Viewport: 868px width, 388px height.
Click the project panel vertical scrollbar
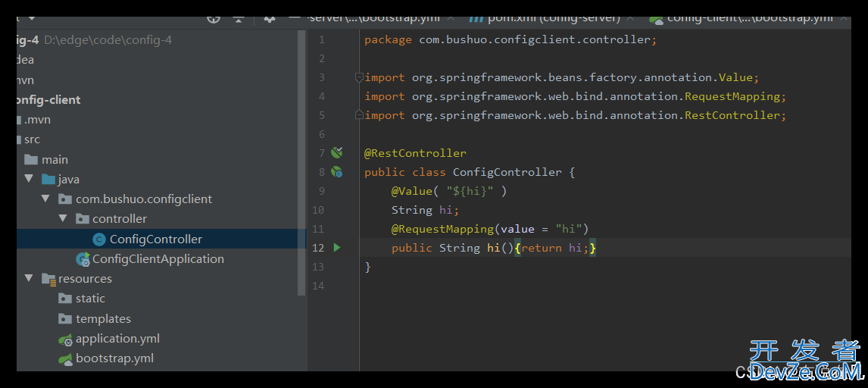pos(301,161)
